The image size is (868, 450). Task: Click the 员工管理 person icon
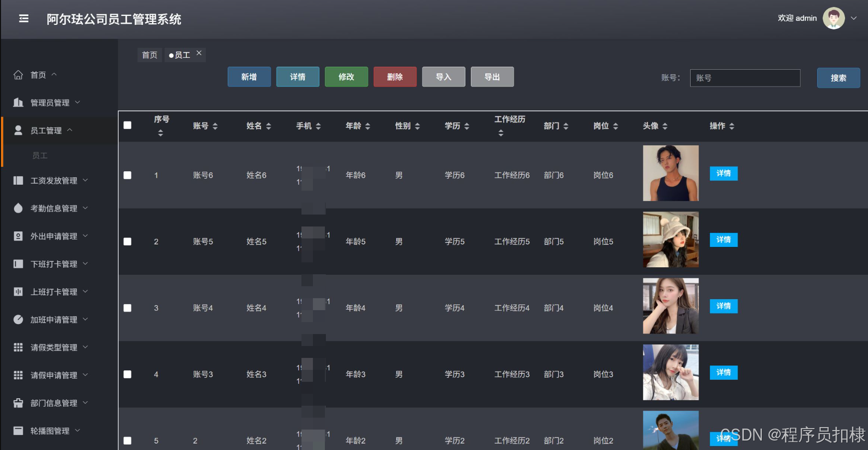point(18,130)
